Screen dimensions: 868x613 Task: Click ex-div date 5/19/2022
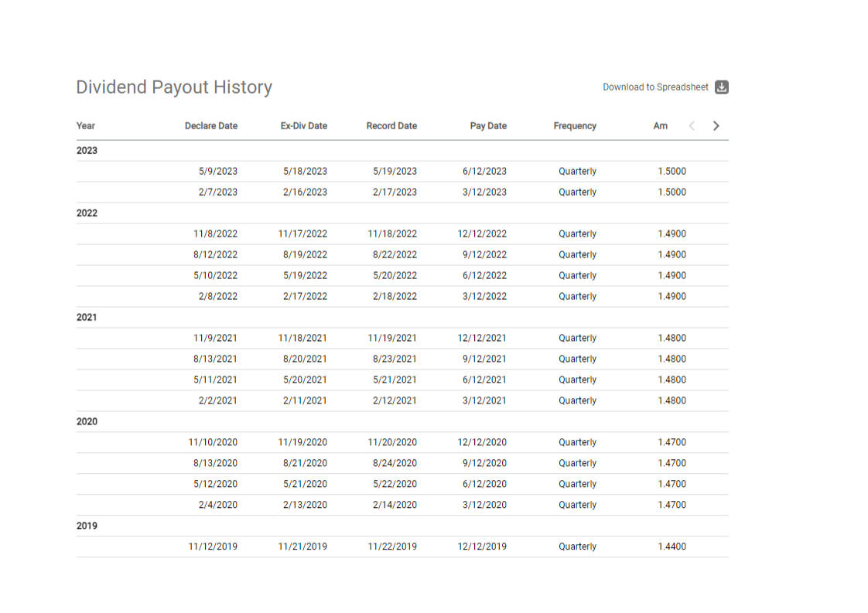[305, 275]
